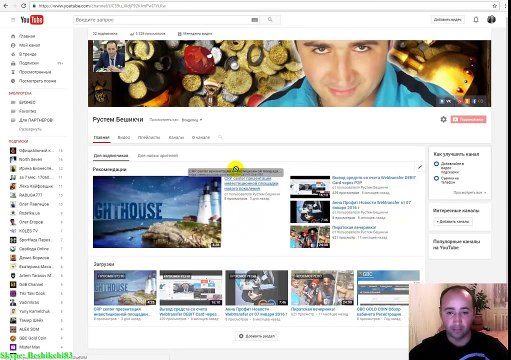Go back with browser back arrow

click(x=6, y=6)
